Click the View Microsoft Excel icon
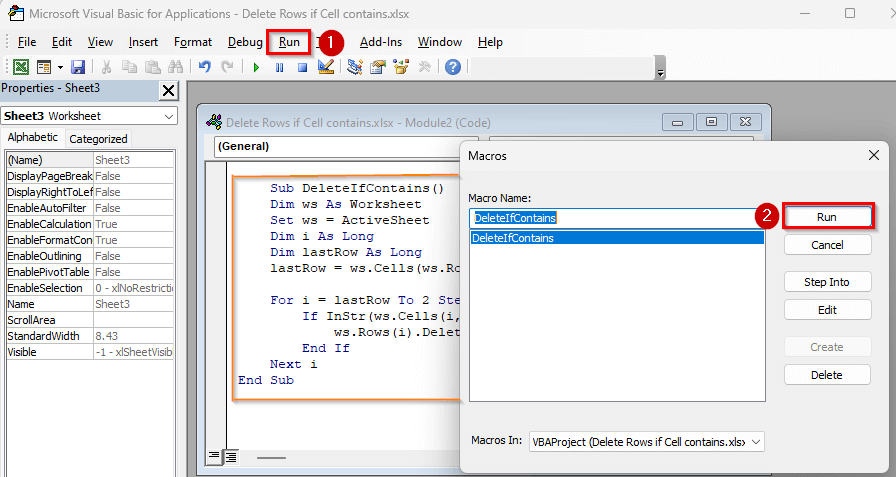The image size is (896, 477). tap(20, 67)
